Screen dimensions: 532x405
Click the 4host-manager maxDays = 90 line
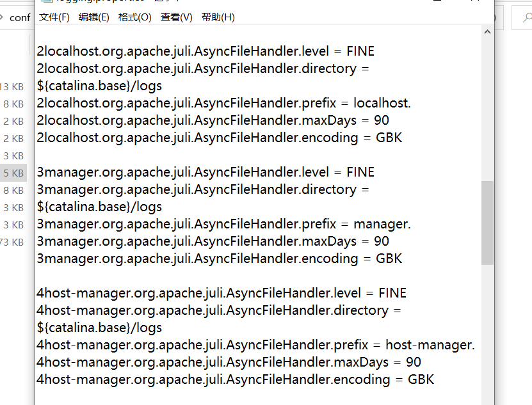tap(229, 362)
